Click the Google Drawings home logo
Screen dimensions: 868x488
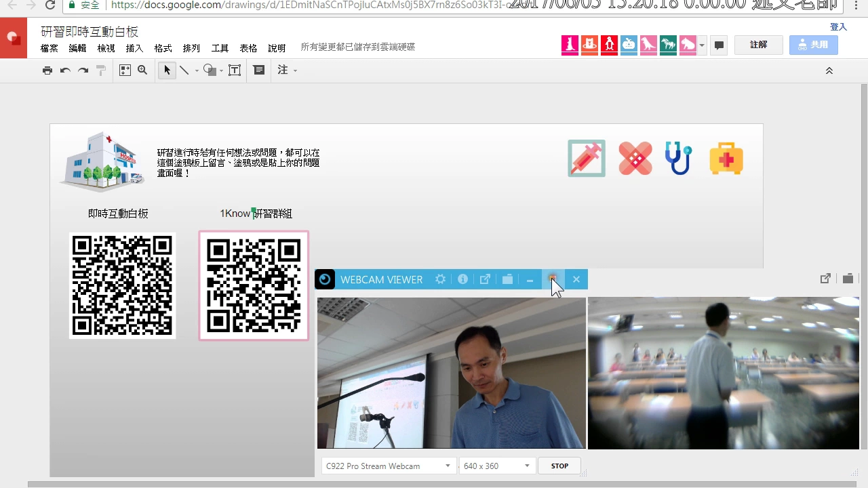[x=14, y=38]
